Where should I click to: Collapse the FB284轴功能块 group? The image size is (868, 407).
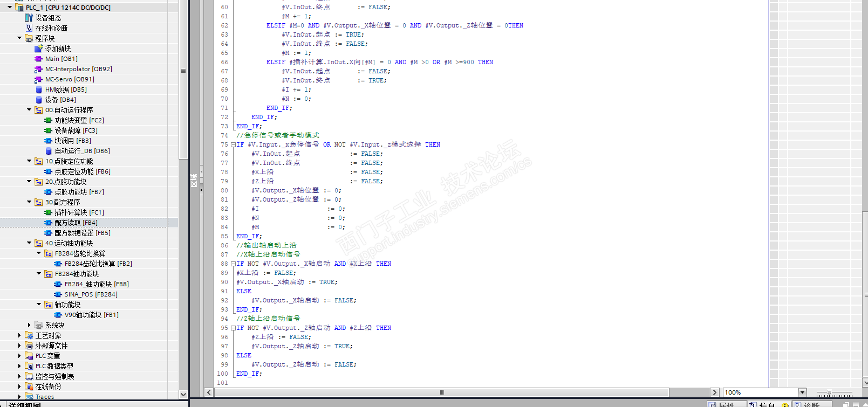point(39,274)
